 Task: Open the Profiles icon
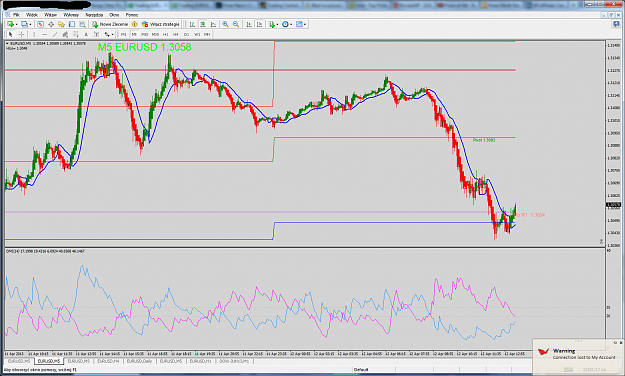pyautogui.click(x=24, y=24)
